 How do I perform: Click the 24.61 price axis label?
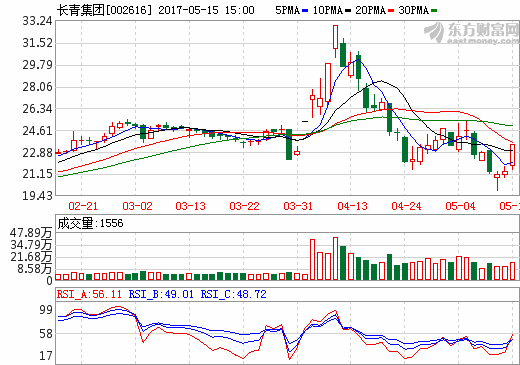click(x=37, y=131)
